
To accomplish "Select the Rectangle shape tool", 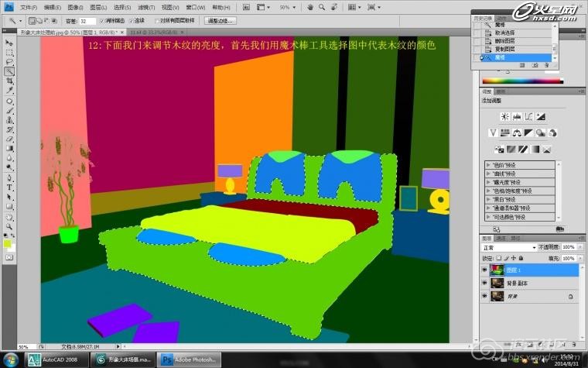I will coord(9,206).
